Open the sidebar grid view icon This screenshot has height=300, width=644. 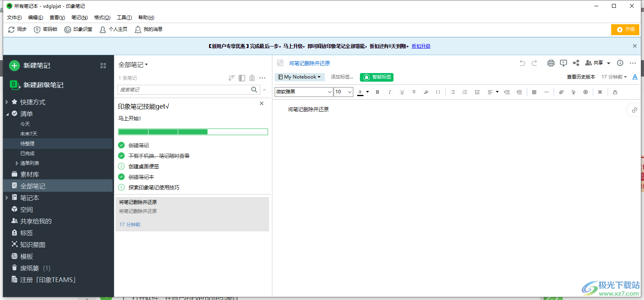pyautogui.click(x=103, y=66)
